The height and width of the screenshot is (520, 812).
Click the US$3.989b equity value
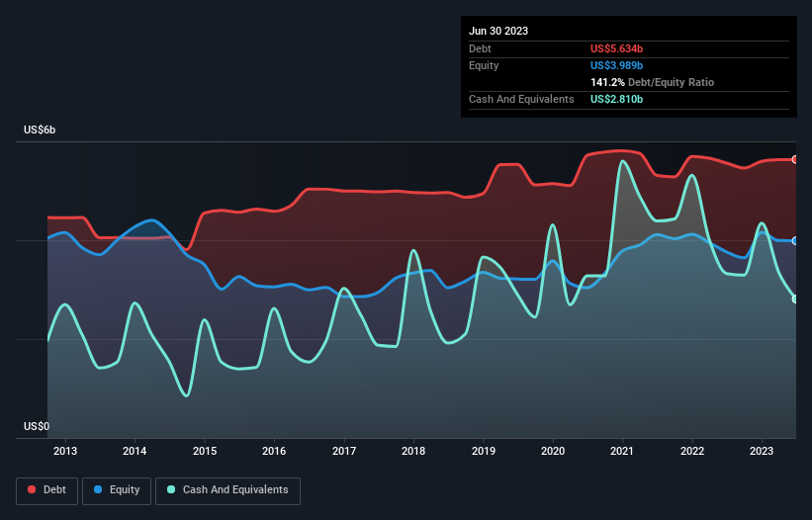[616, 65]
